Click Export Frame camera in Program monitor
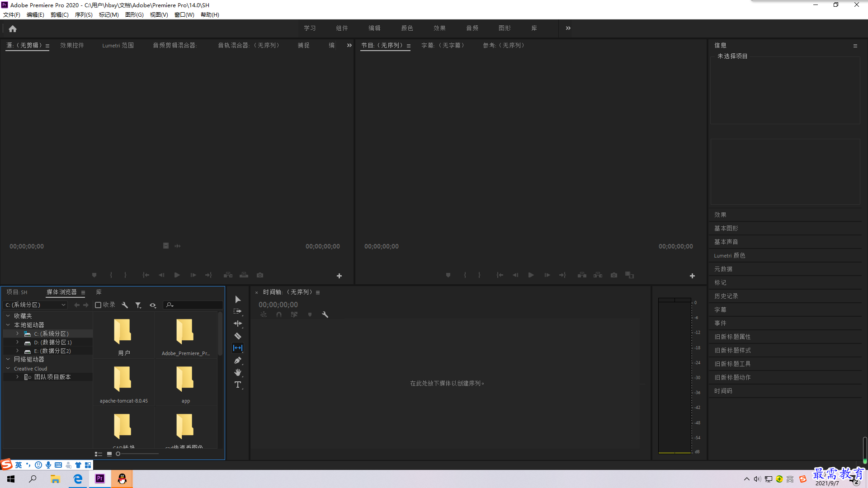 pos(614,275)
